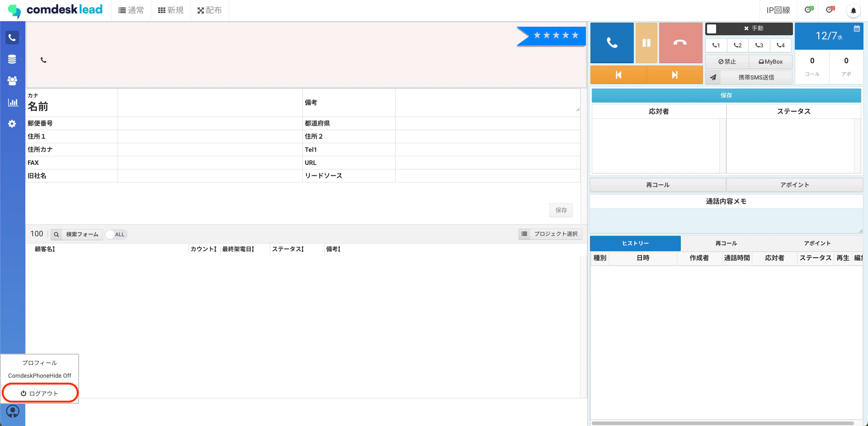The height and width of the screenshot is (426, 868).
Task: Click the blue 保存 button in the right panel
Action: click(x=726, y=95)
